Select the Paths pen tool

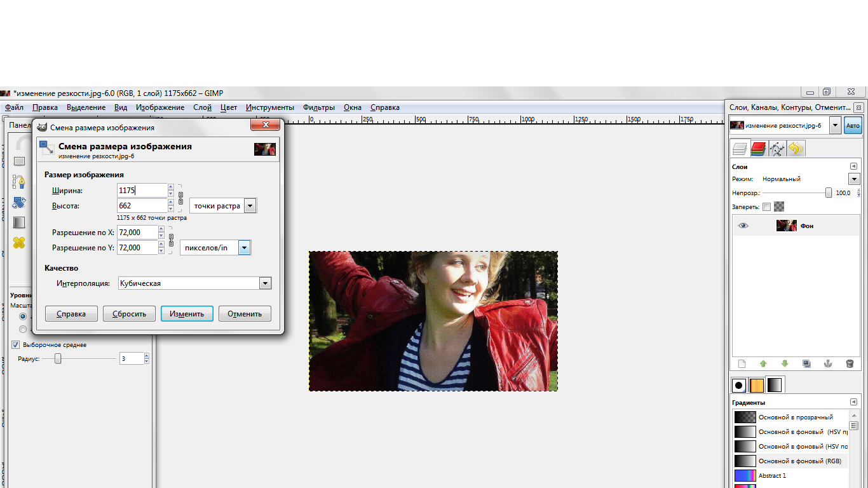19,182
